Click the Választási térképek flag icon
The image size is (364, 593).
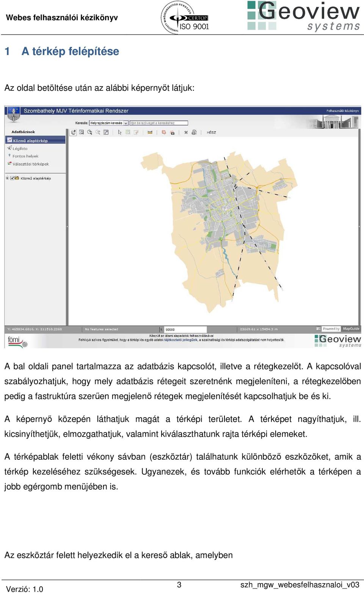[9, 164]
